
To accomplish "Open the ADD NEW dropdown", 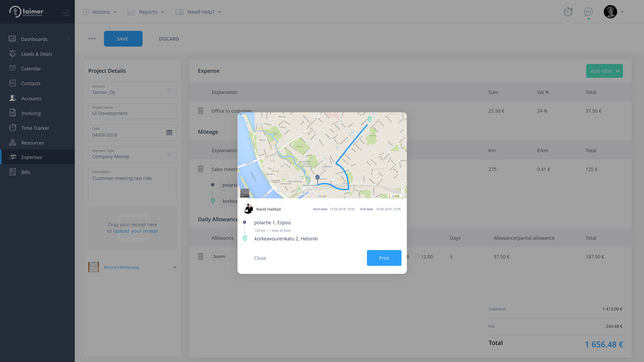I will click(x=604, y=71).
